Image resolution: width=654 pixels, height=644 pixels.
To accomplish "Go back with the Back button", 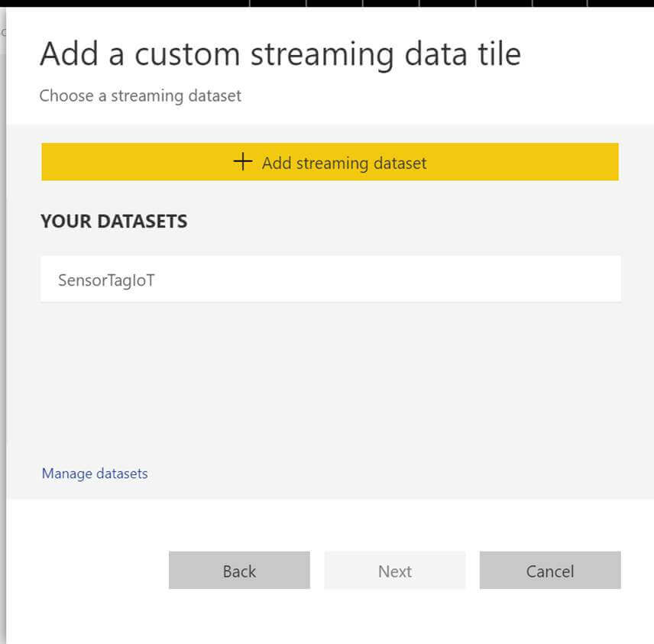I will coord(239,571).
